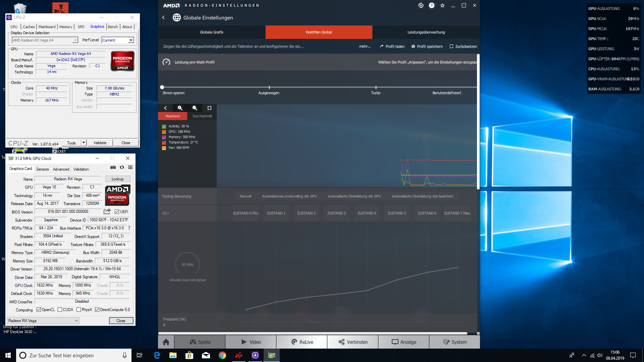Toggle the DirectCompute 5.0 checkbox
Screen dimensions: 644x362
97,310
